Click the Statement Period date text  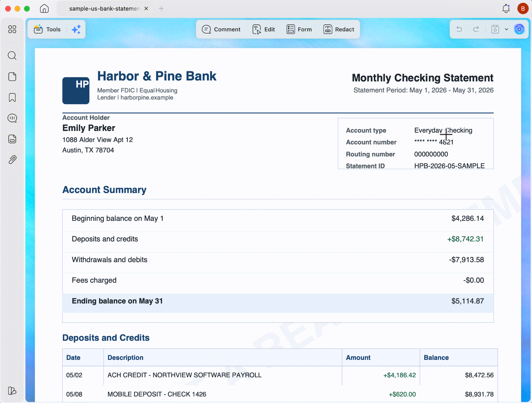423,90
